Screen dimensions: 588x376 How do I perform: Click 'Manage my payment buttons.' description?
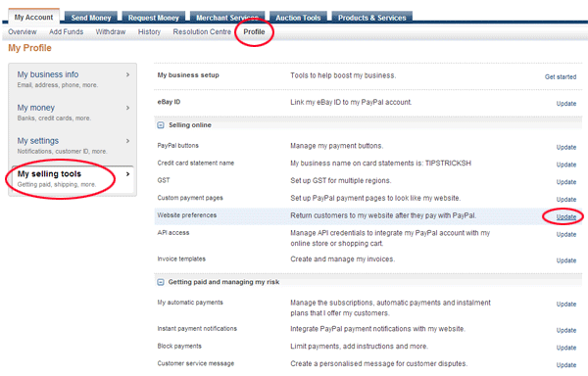tap(337, 146)
